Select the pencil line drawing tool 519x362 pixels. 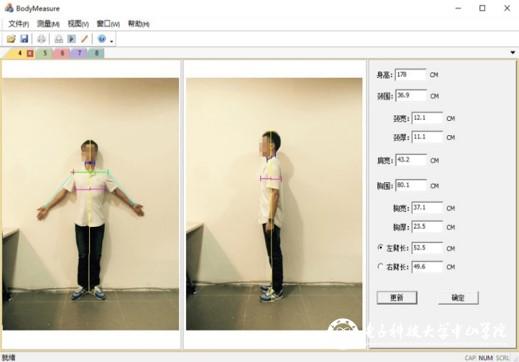pos(84,39)
